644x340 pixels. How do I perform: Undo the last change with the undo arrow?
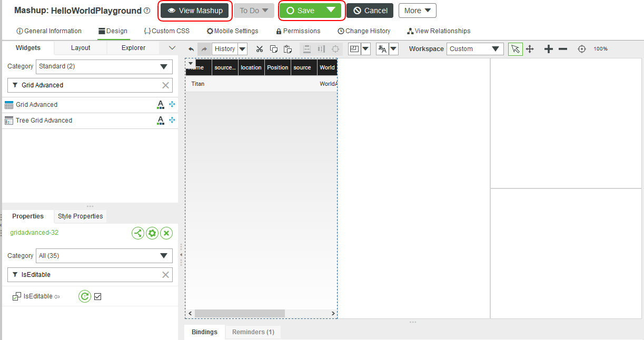pyautogui.click(x=191, y=48)
